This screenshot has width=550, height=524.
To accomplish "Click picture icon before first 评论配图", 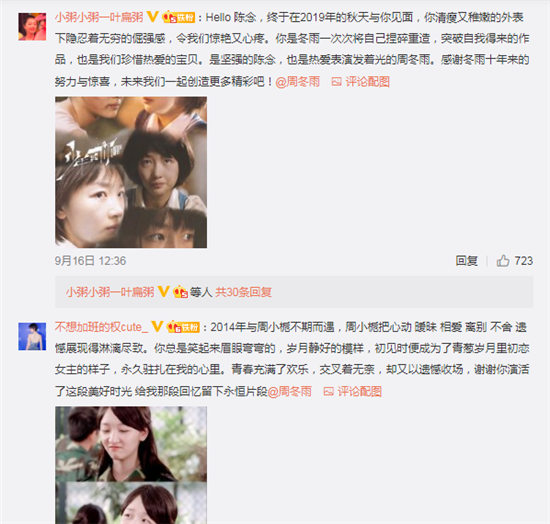I will pyautogui.click(x=336, y=82).
